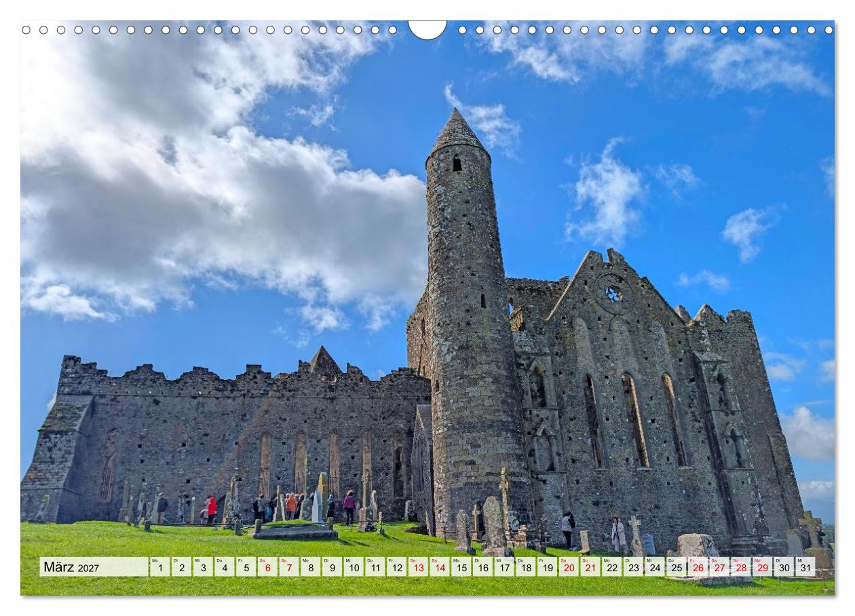
Task: Click red Saturday 6 cell
Action: (x=267, y=567)
